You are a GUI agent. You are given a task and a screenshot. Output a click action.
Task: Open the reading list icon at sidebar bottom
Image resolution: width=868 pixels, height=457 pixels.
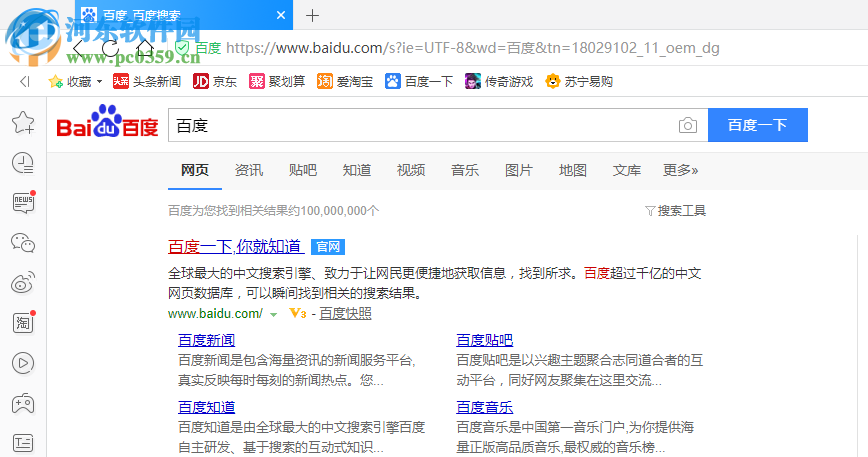point(23,443)
